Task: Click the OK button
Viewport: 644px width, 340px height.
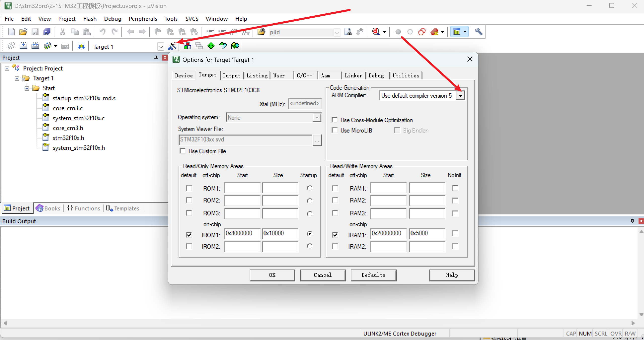Action: tap(272, 275)
